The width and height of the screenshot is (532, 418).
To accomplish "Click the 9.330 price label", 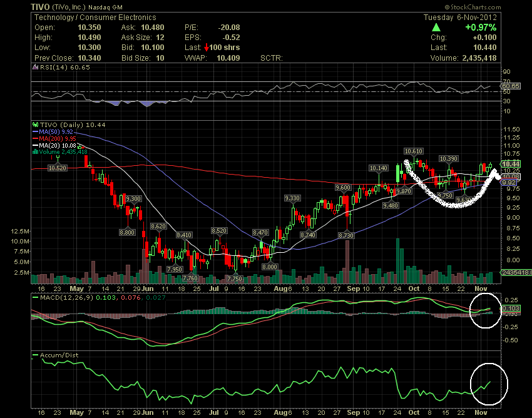I will pos(292,198).
